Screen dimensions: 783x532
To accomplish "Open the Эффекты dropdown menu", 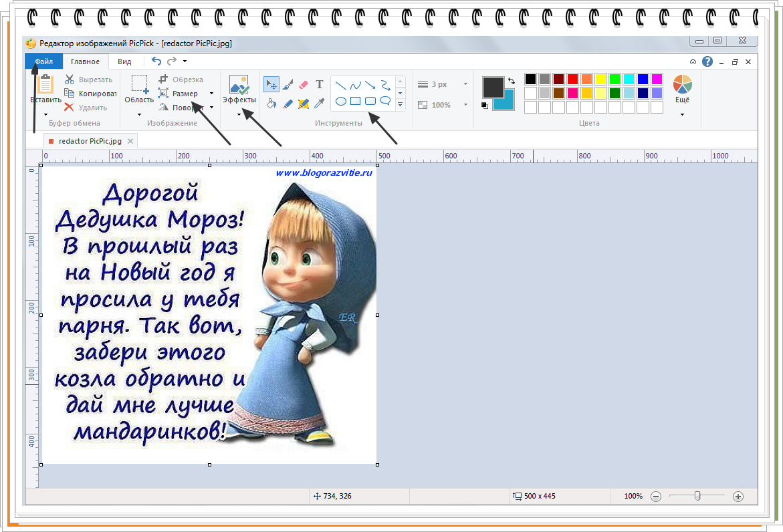I will coord(239,114).
